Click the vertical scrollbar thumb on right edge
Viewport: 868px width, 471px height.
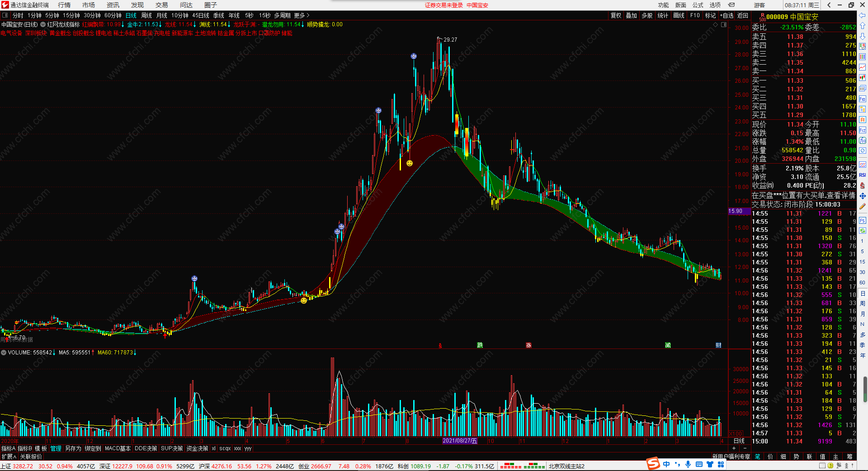(x=865, y=389)
